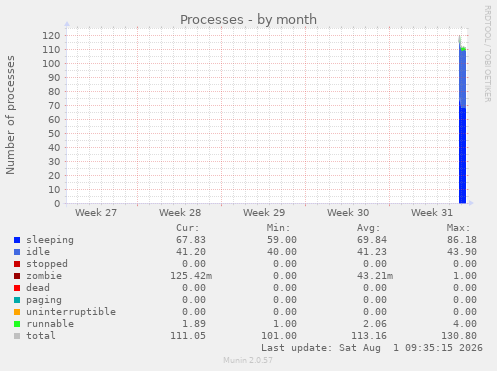Click the 120 y-axis tick label
Screen dimensions: 497x371
(51, 36)
